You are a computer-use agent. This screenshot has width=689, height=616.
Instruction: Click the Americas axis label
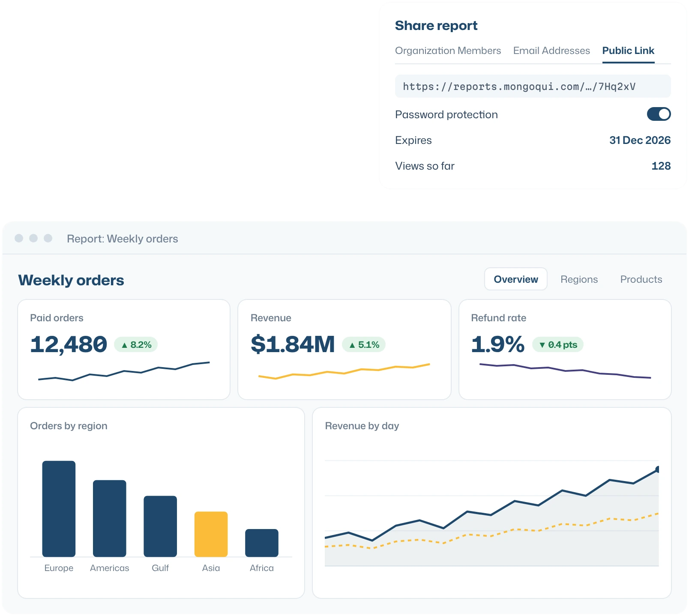pos(110,568)
